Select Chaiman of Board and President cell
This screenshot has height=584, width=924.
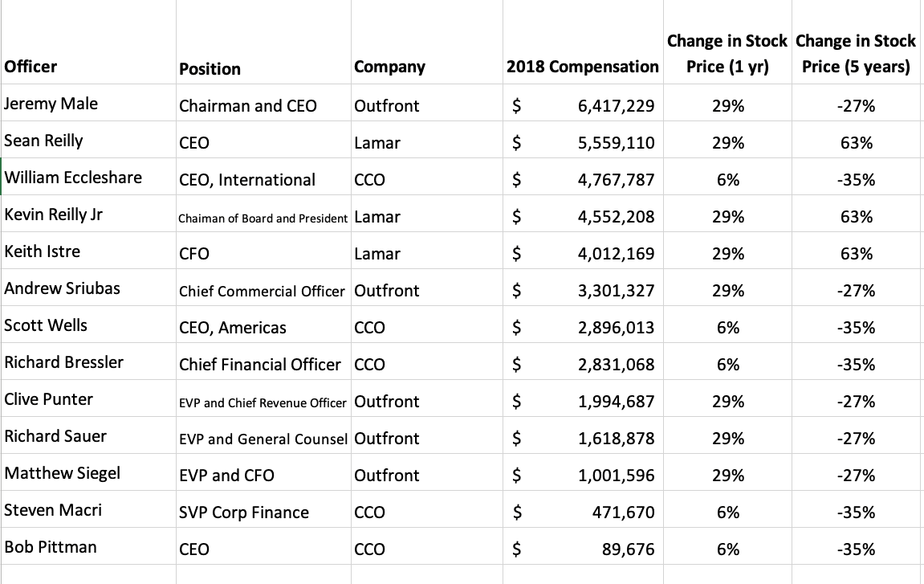point(263,218)
